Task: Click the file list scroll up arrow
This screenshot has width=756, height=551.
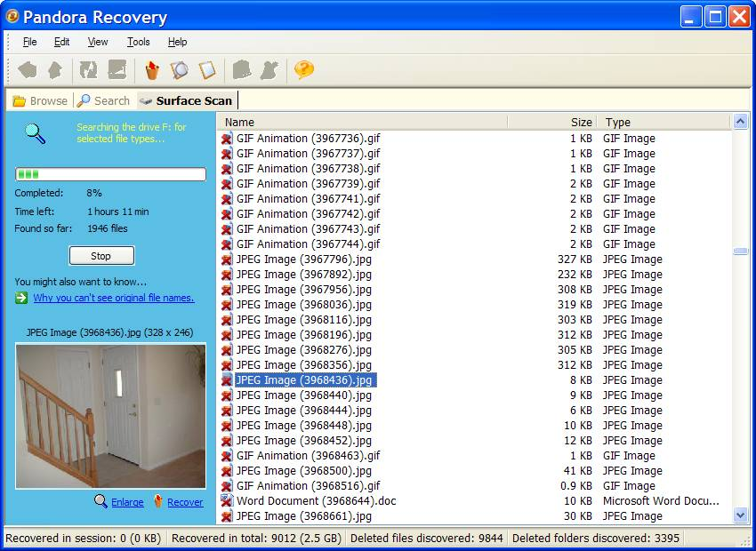Action: point(740,122)
